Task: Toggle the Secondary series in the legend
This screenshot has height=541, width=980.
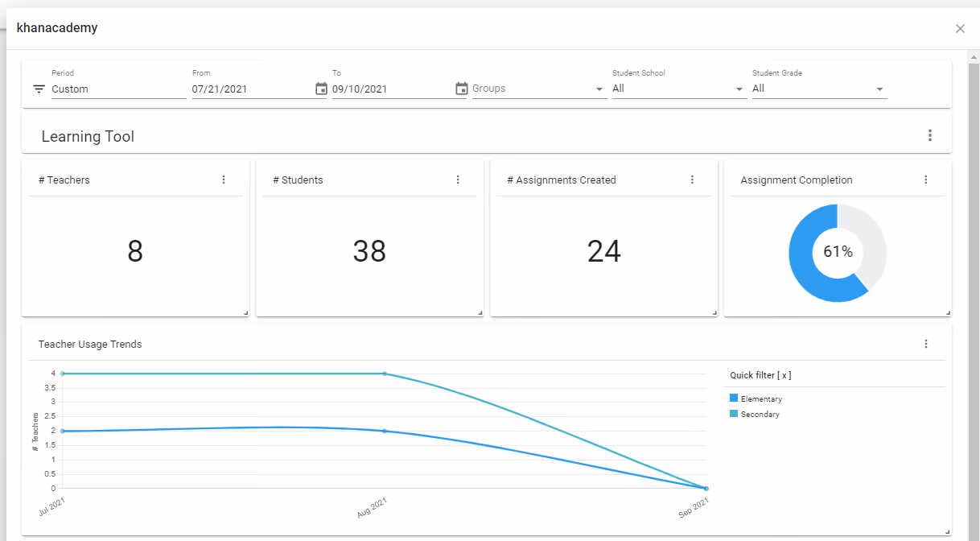Action: (x=755, y=414)
